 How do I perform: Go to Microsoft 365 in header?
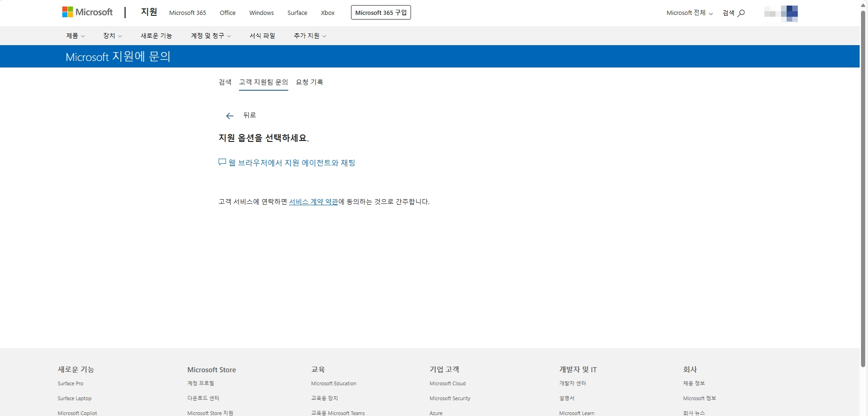click(x=187, y=13)
